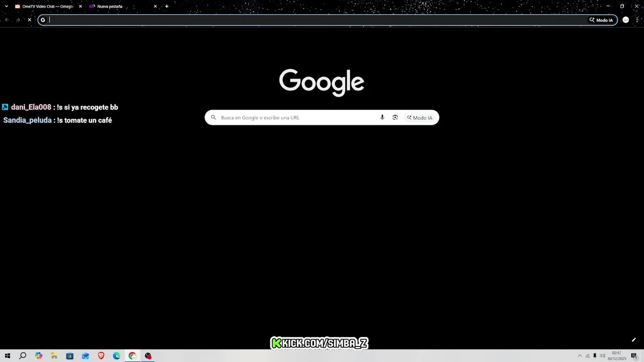Open Windows taskbar search
Viewport: 644px width, 362px height.
pos(23,356)
